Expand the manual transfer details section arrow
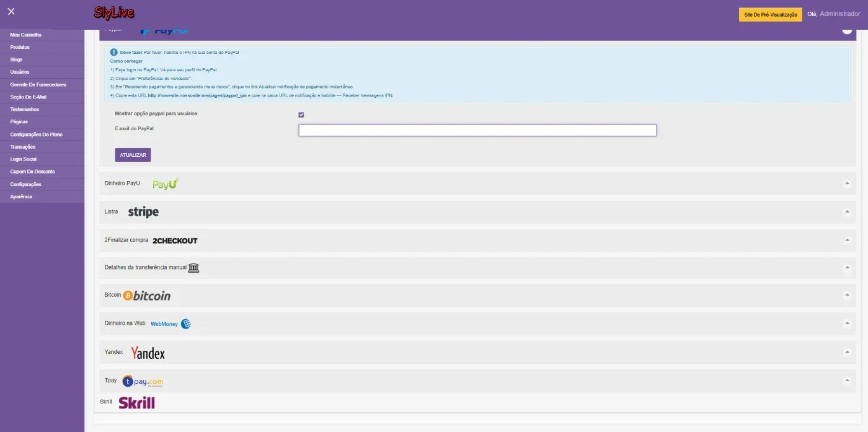Image resolution: width=868 pixels, height=432 pixels. point(847,268)
